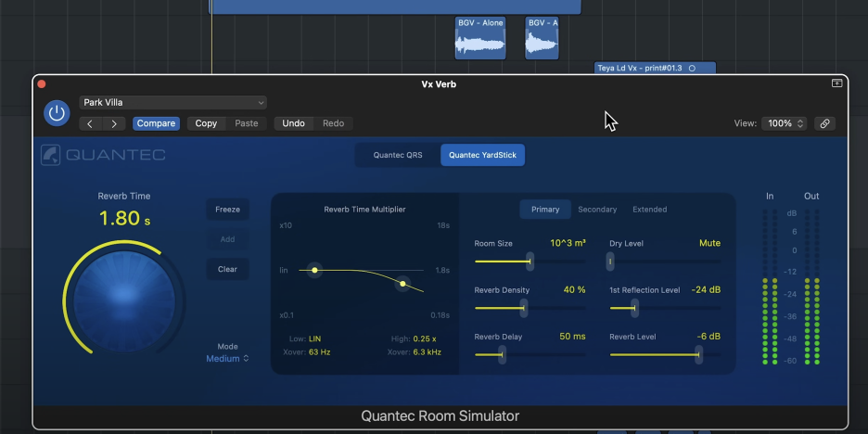Go to the previous preset arrow
Viewport: 868px width, 434px height.
[x=90, y=123]
